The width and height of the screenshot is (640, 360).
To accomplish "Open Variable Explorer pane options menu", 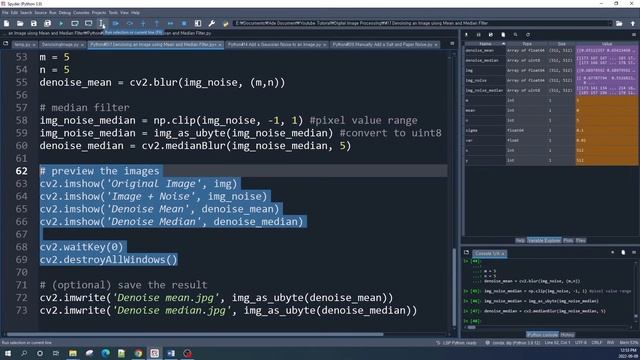I will click(634, 35).
